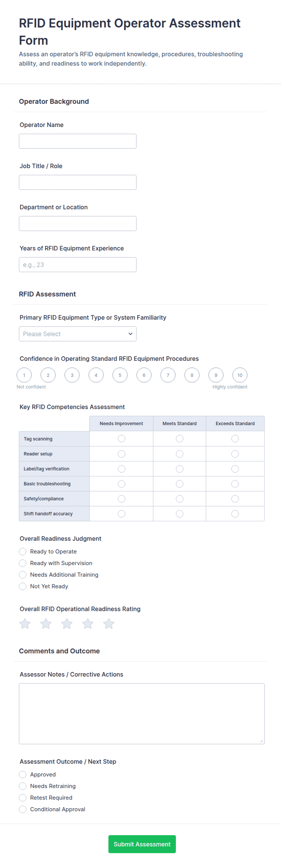Select the fifth star in readiness rating
This screenshot has height=868, width=281.
click(108, 623)
